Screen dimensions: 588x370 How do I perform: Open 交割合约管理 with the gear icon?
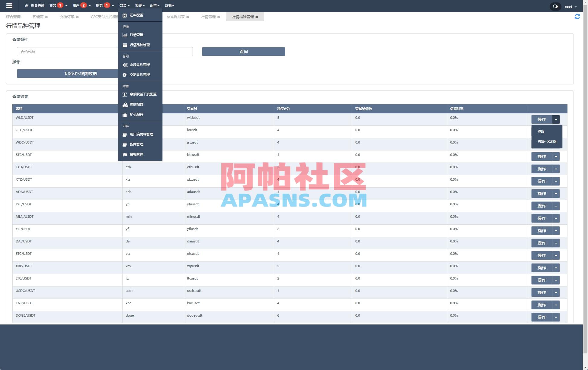point(140,74)
